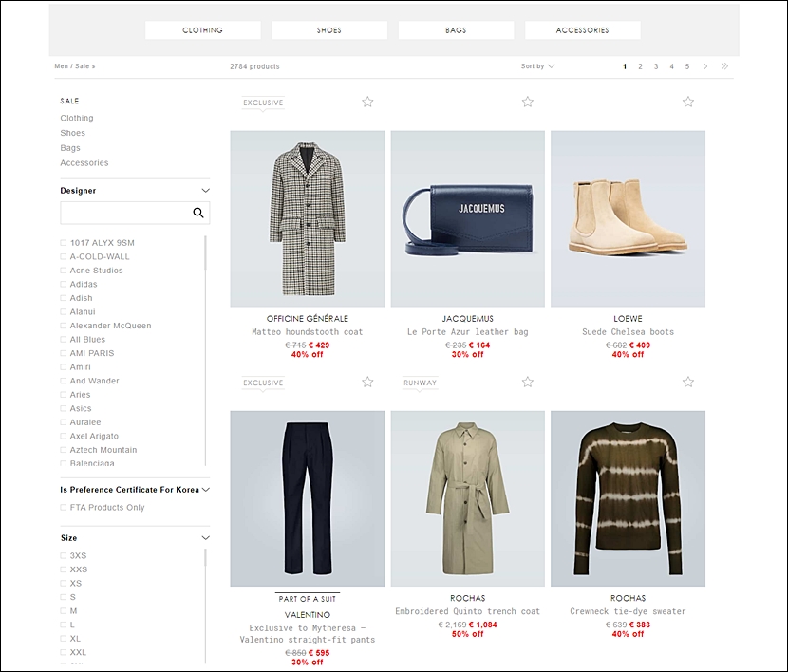Viewport: 788px width, 672px height.
Task: Check size XL filter
Action: pos(64,639)
